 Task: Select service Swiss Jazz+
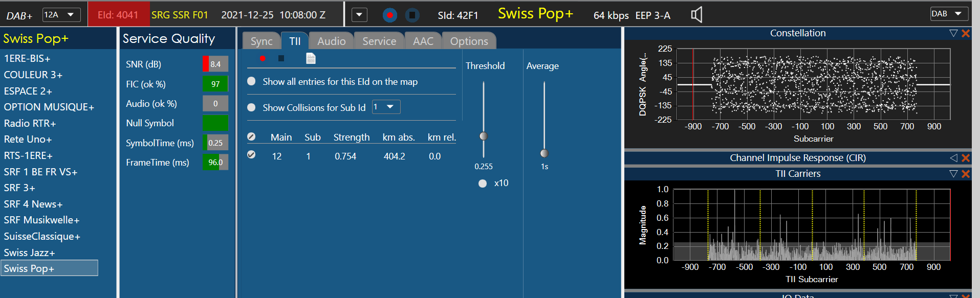click(29, 253)
